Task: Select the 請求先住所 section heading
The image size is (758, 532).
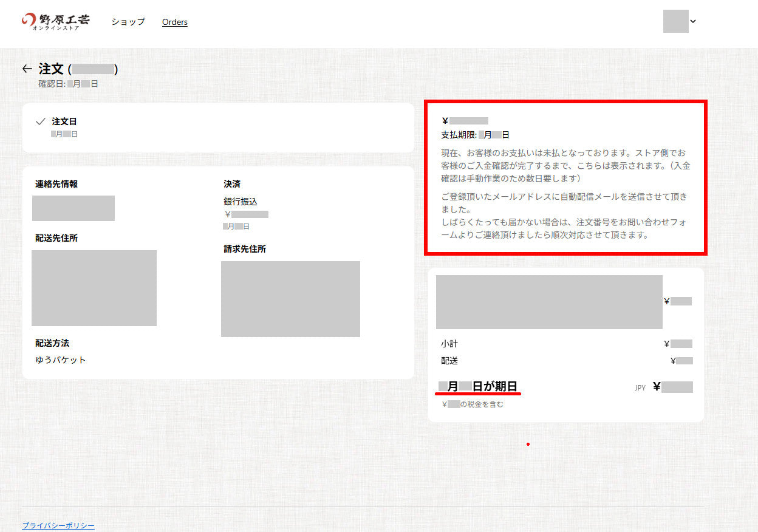Action: tap(245, 249)
